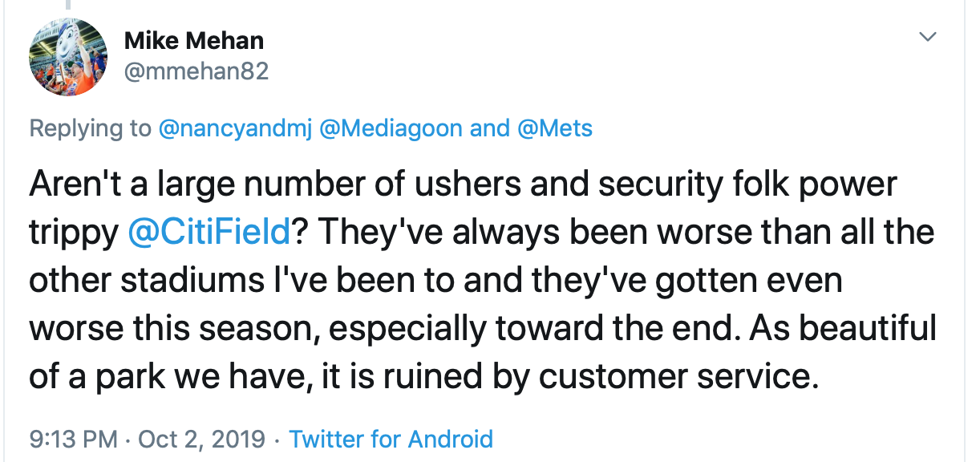Click the 'Replying to' label text
This screenshot has height=462, width=980.
tap(90, 128)
